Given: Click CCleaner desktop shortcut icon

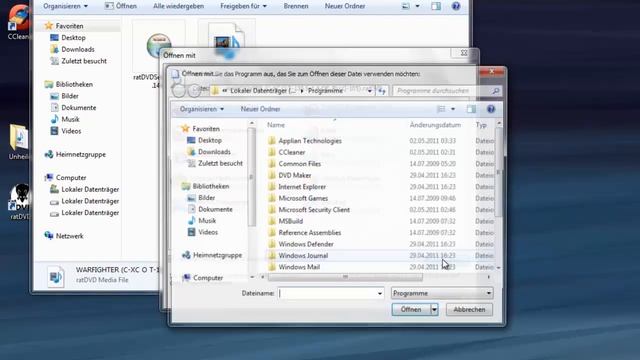Looking at the screenshot, I should point(18,22).
